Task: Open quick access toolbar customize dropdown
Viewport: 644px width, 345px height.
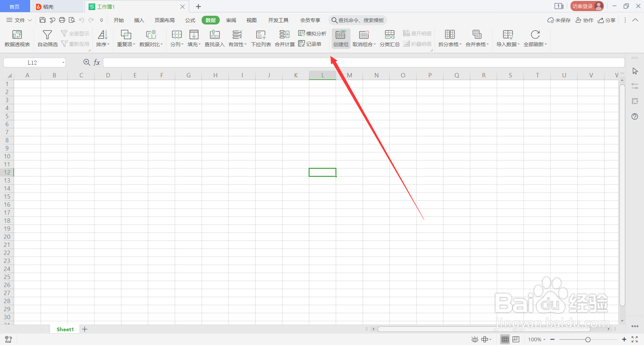Action: (101, 20)
